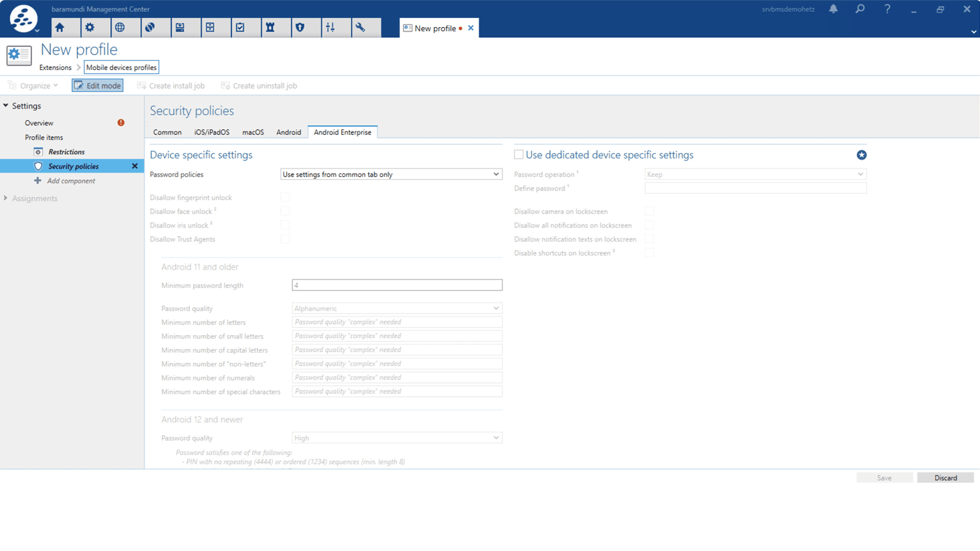Open the shield toolbar icon
The height and width of the screenshot is (551, 980).
pos(301,28)
